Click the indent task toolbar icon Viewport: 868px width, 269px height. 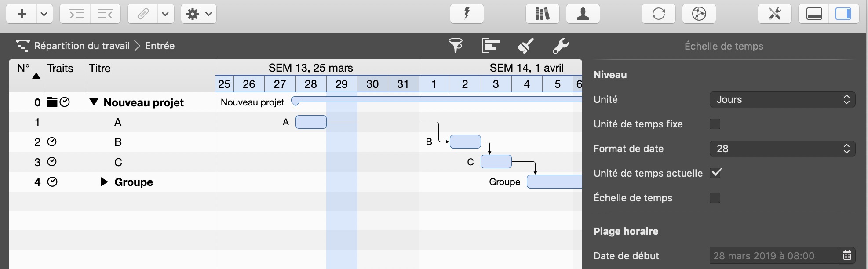(x=76, y=14)
